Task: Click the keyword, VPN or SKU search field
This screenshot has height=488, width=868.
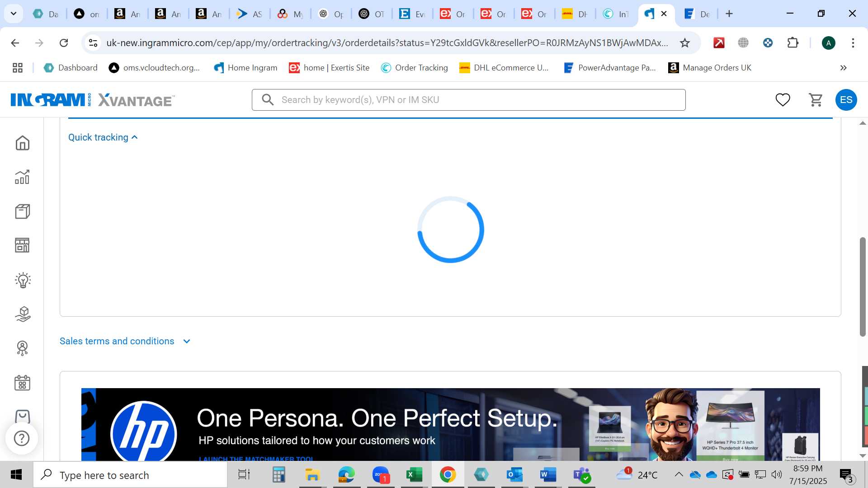Action: [468, 100]
